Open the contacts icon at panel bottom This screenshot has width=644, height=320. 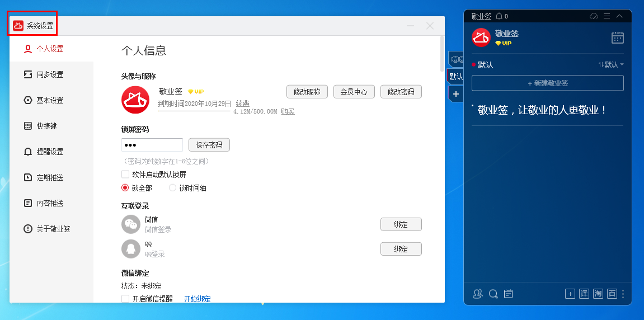tap(478, 294)
